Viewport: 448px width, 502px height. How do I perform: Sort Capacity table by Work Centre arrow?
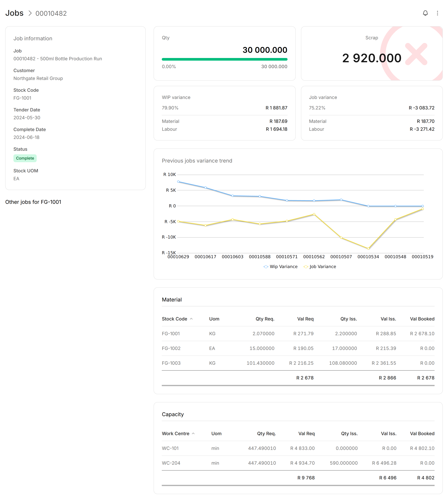pyautogui.click(x=193, y=434)
